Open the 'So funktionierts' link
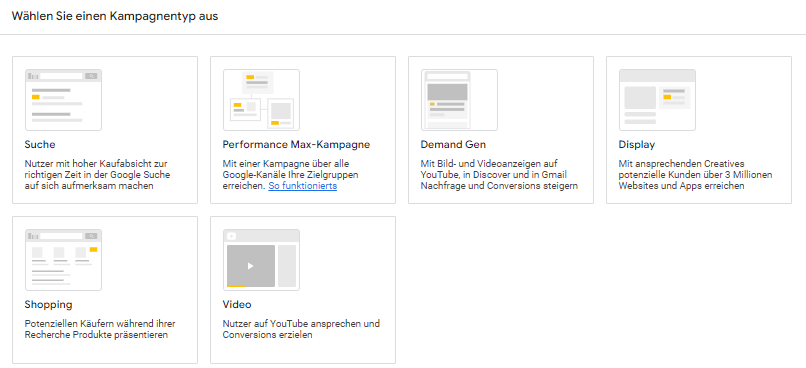 [x=302, y=186]
